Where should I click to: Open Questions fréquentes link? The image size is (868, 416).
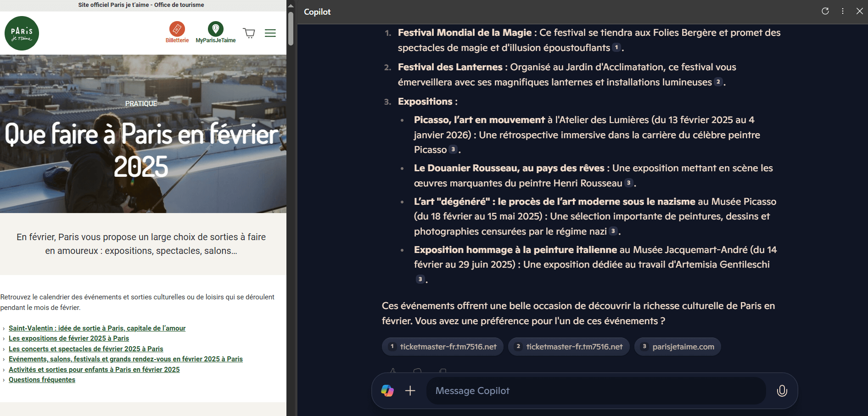click(42, 380)
